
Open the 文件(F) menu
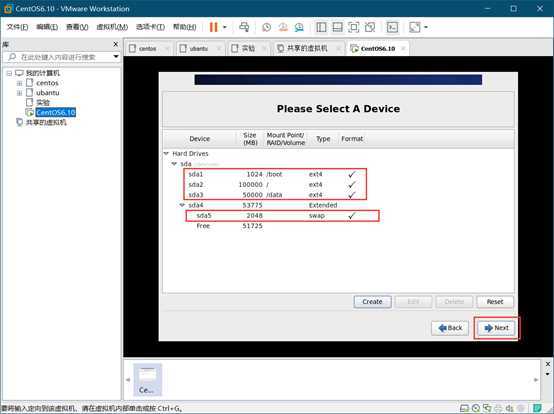pos(17,27)
